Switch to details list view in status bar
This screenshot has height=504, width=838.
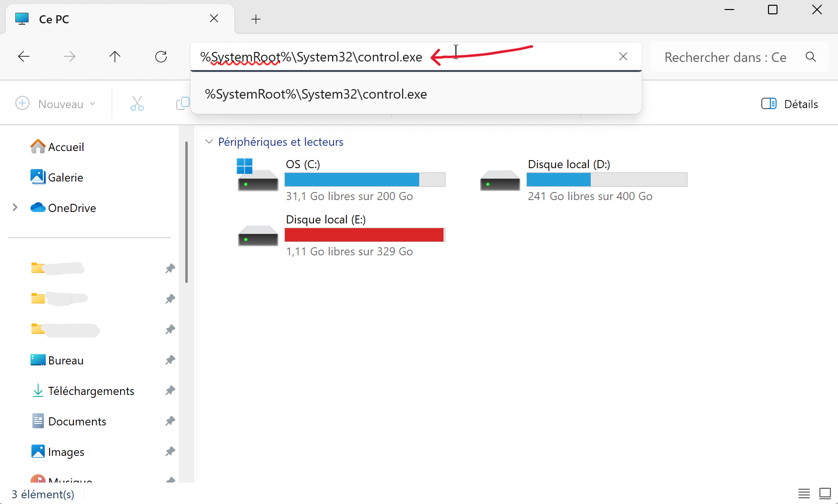pyautogui.click(x=804, y=494)
